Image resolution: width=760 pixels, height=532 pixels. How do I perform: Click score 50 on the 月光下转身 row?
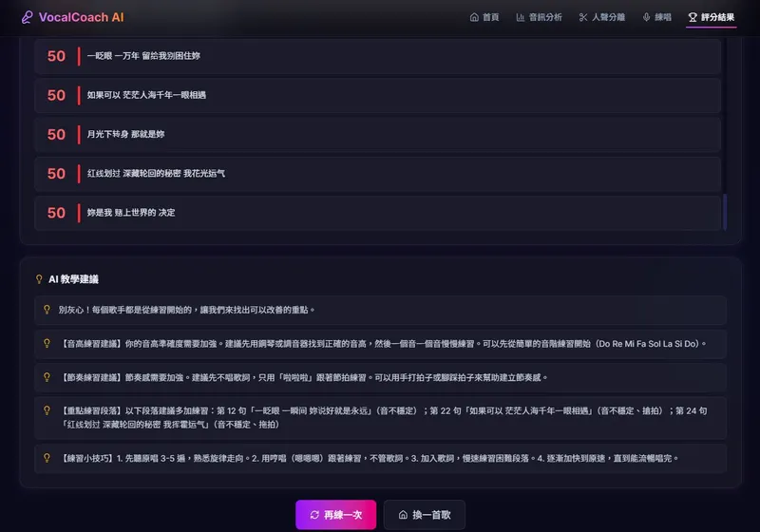pyautogui.click(x=56, y=134)
